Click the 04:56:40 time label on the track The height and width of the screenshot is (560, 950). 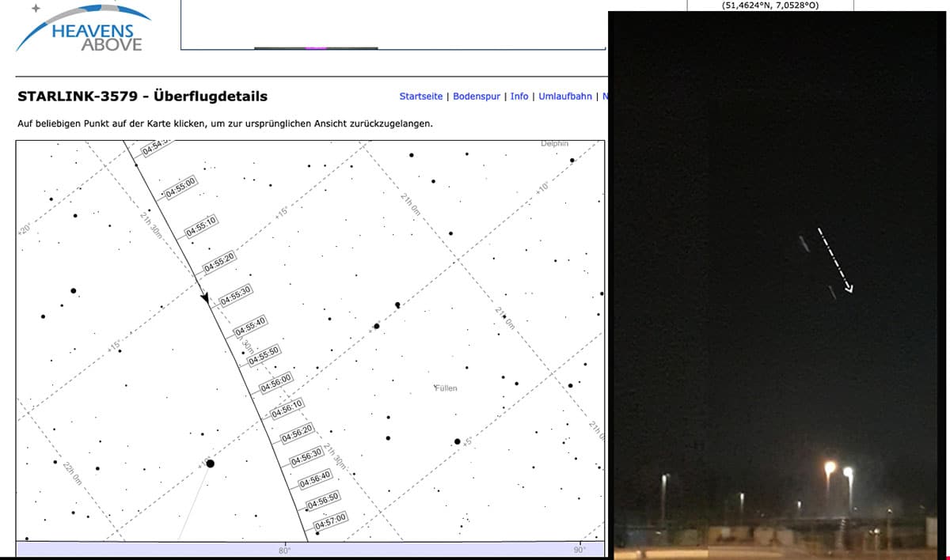click(x=315, y=479)
